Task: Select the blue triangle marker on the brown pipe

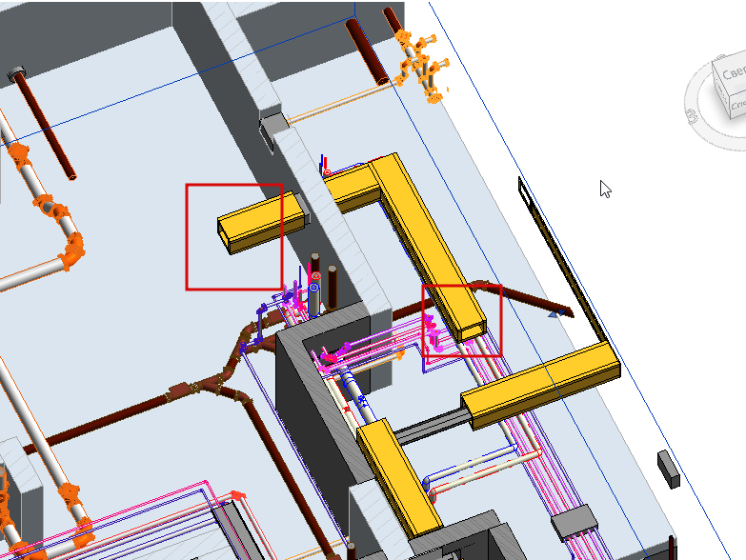Action: pos(555,313)
